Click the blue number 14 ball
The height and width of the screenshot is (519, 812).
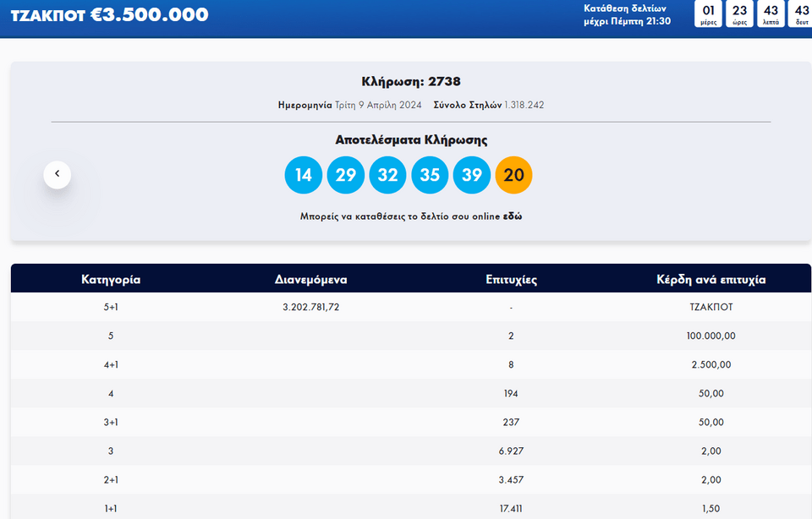pos(304,175)
